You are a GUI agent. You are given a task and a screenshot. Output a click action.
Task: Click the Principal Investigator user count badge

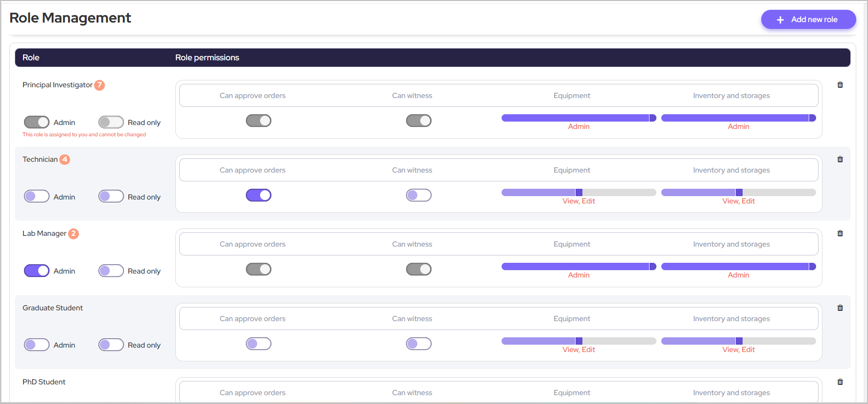(x=99, y=85)
